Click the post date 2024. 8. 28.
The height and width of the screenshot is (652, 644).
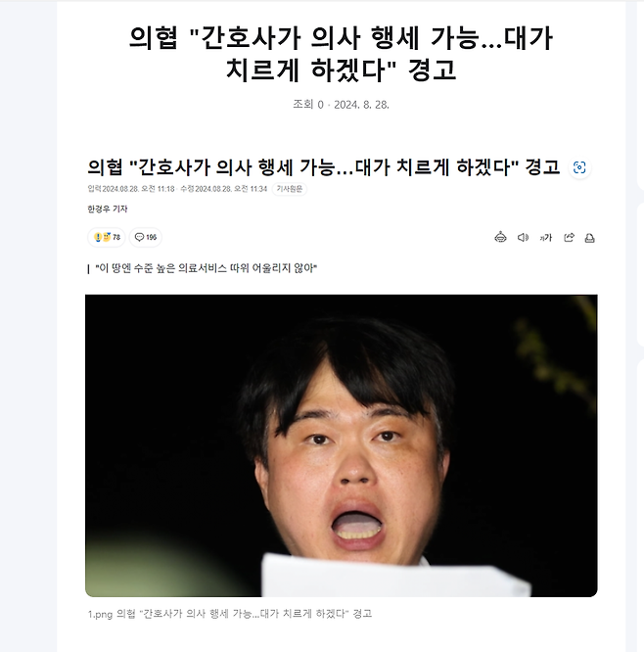click(x=361, y=105)
